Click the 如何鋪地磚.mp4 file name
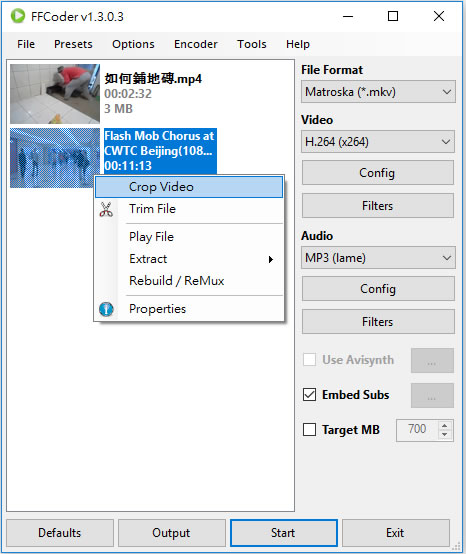466x554 pixels. pyautogui.click(x=153, y=79)
